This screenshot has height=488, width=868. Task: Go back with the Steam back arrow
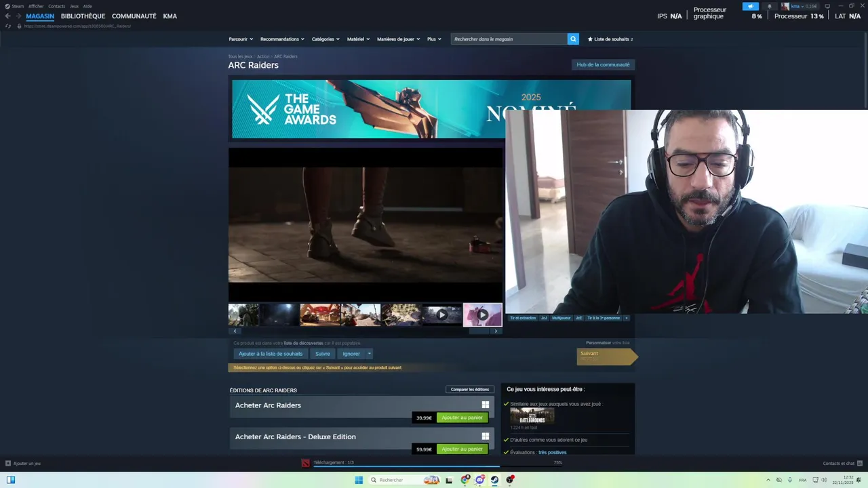pos(7,16)
